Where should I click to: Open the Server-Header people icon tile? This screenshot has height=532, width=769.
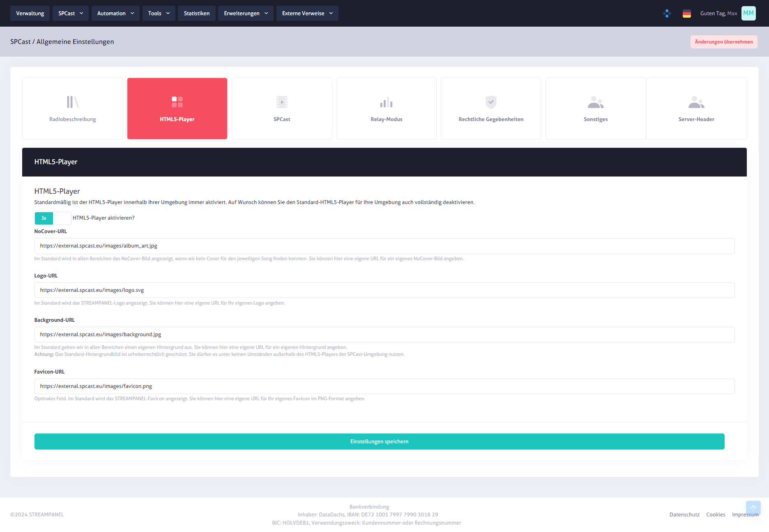pyautogui.click(x=696, y=109)
